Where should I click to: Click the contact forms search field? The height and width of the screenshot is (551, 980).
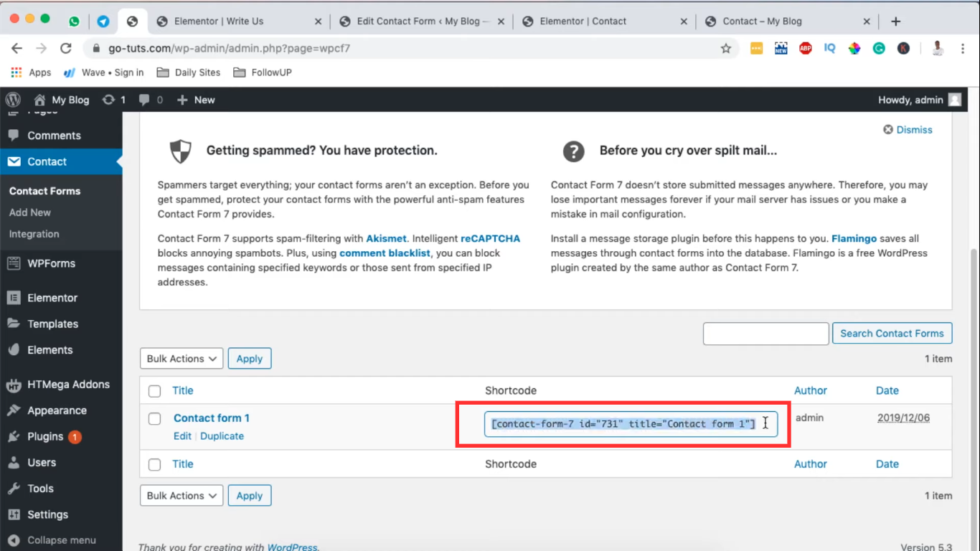tap(766, 334)
